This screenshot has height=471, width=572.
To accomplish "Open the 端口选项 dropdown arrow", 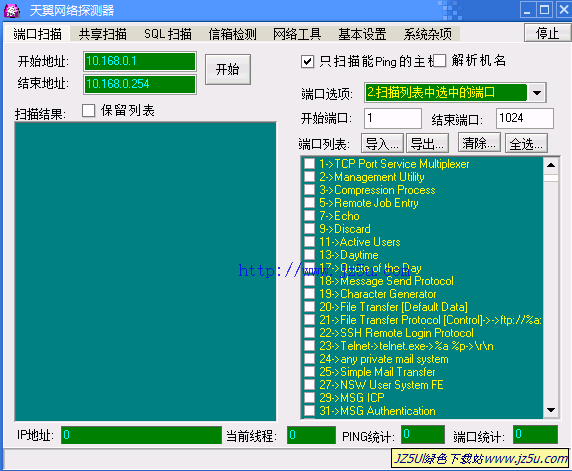I will pyautogui.click(x=537, y=93).
